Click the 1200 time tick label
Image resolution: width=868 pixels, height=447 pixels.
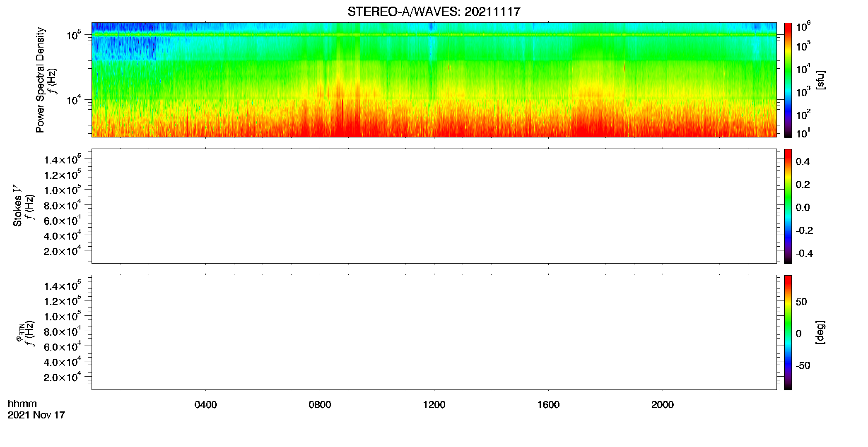click(x=434, y=405)
